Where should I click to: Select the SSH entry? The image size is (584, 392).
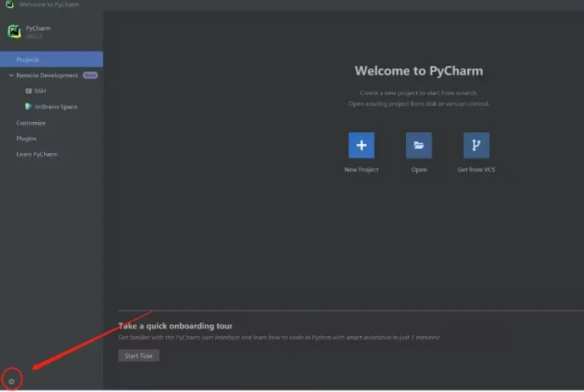click(40, 91)
